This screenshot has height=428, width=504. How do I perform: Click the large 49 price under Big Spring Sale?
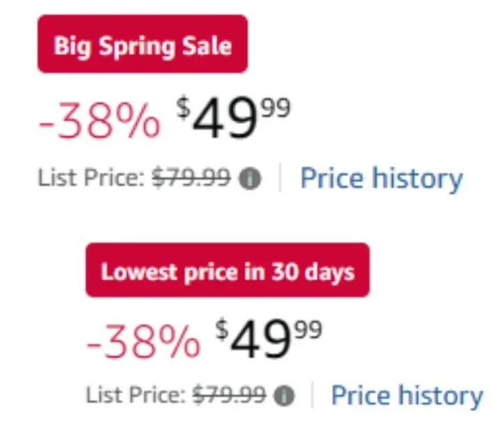coord(225,120)
